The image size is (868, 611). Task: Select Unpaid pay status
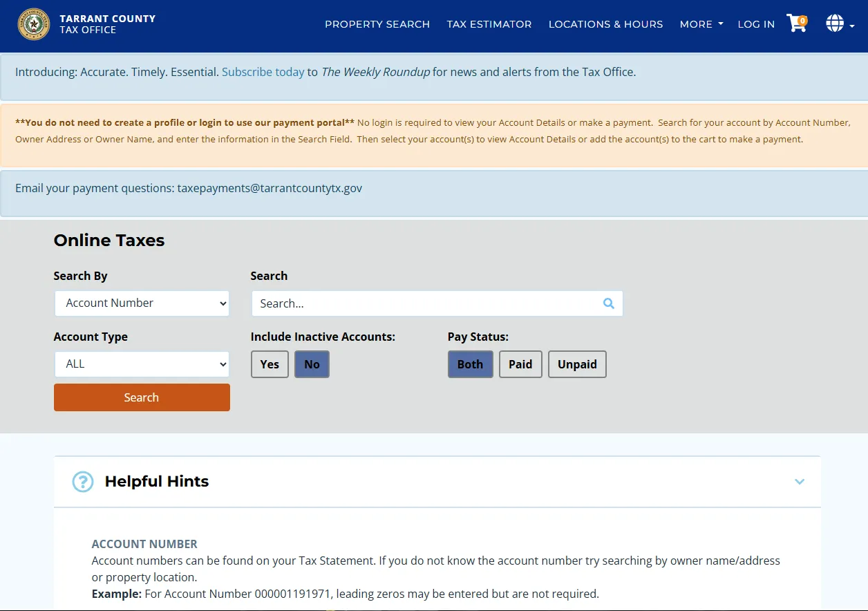pyautogui.click(x=577, y=364)
